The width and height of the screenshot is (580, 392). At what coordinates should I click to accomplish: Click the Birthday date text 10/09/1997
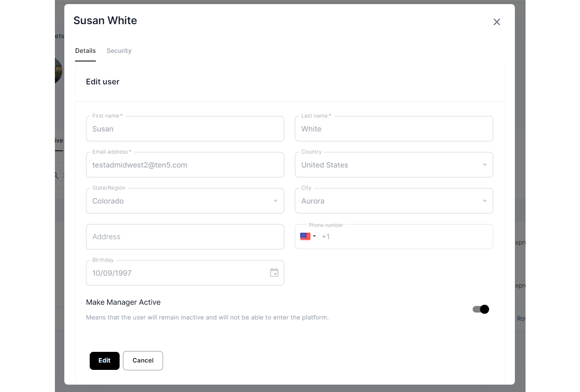point(112,273)
